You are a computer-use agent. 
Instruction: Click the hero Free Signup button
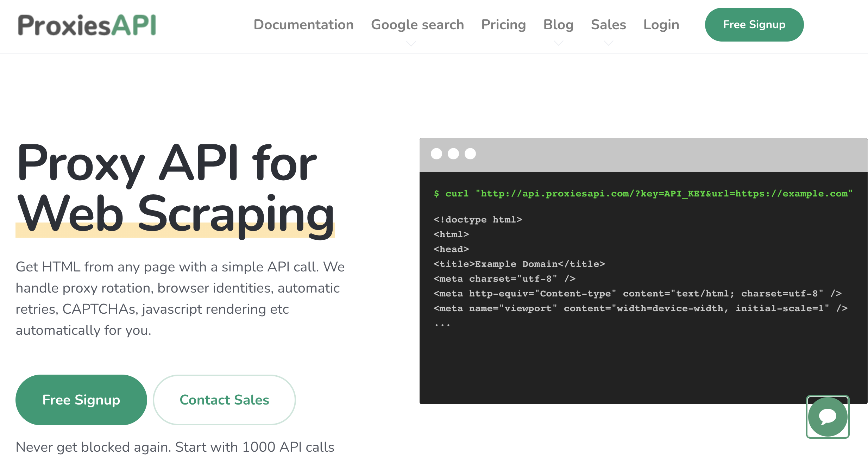(x=81, y=400)
